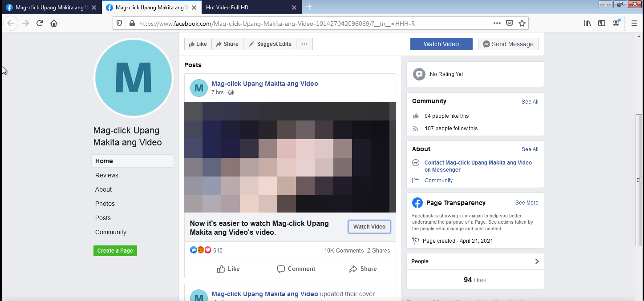Open the large M page profile picture
This screenshot has width=644, height=301.
click(x=134, y=77)
